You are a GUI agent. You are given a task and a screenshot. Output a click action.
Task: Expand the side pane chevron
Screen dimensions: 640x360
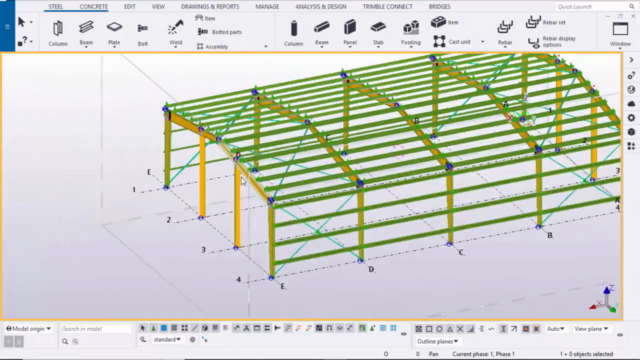coord(631,60)
